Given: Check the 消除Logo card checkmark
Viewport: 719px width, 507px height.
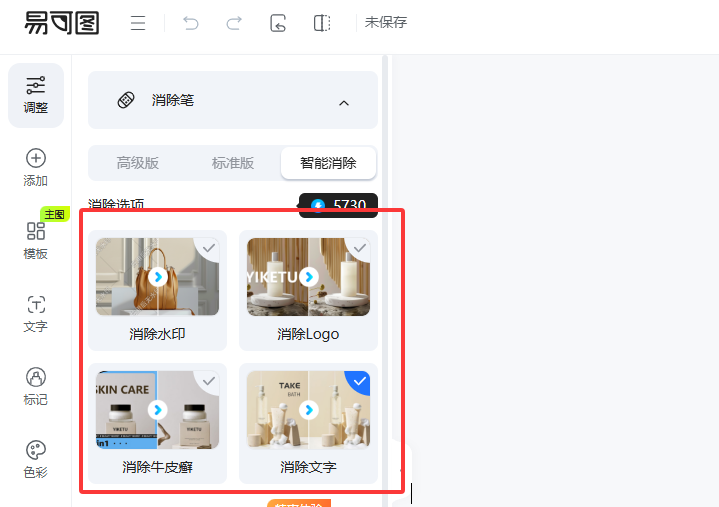Looking at the screenshot, I should coord(360,248).
